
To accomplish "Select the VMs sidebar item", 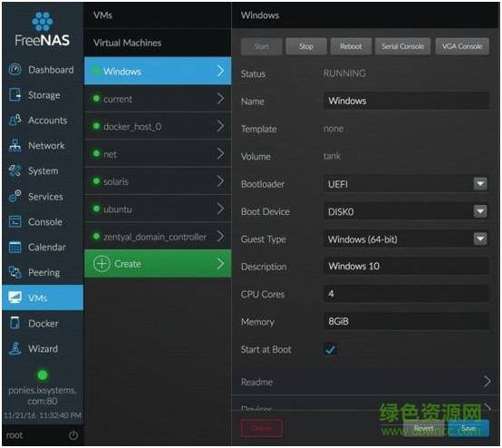I will coord(43,297).
